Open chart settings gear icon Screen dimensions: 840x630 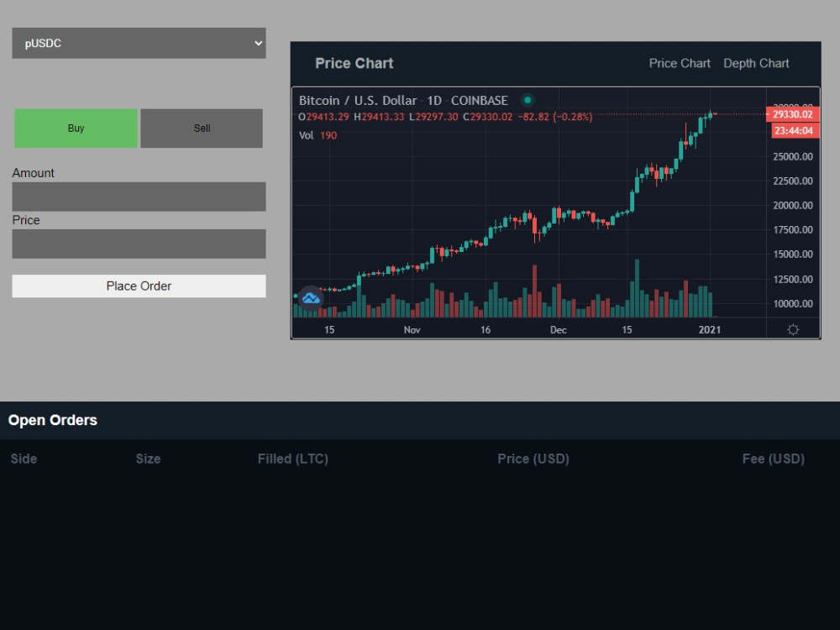(793, 329)
